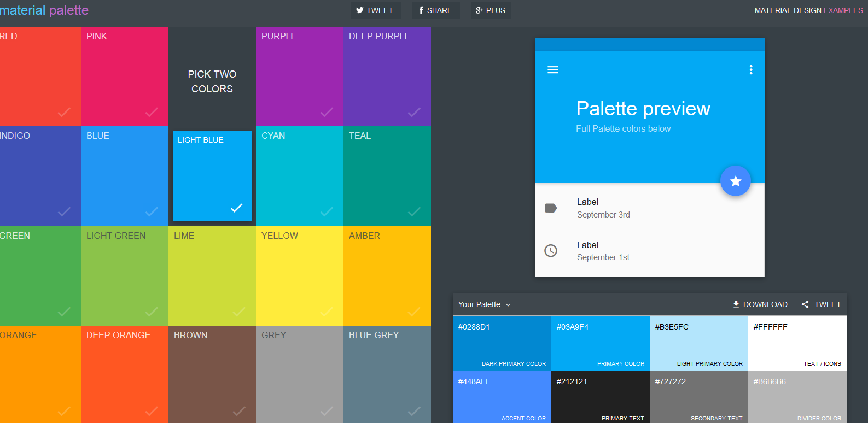Screen dimensions: 868x423
Task: Click the Twitter bird TWEET button at top
Action: click(x=375, y=10)
